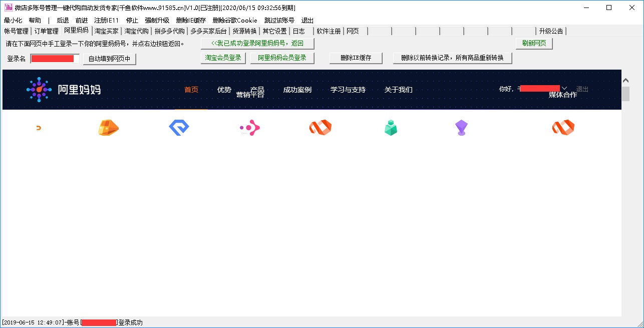Click the 关于我们 navigation link
Screen dimensions: 644x328
point(399,90)
